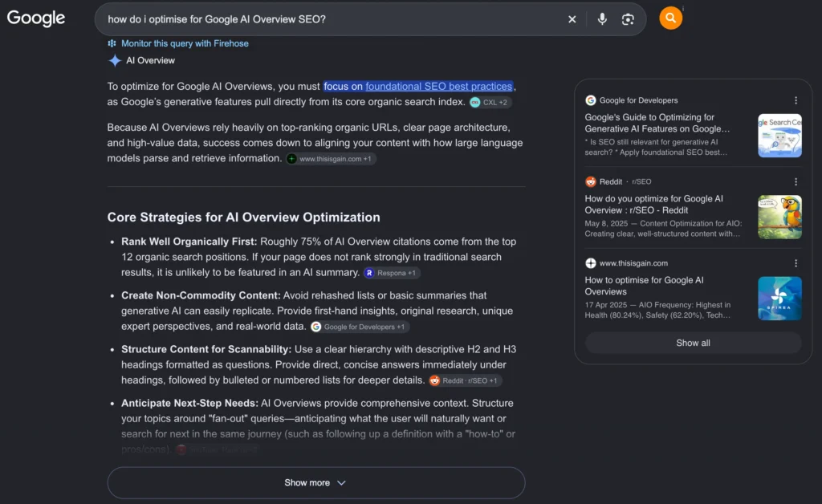The height and width of the screenshot is (504, 822).
Task: Open Monitor this query with Firehose link
Action: pos(185,43)
